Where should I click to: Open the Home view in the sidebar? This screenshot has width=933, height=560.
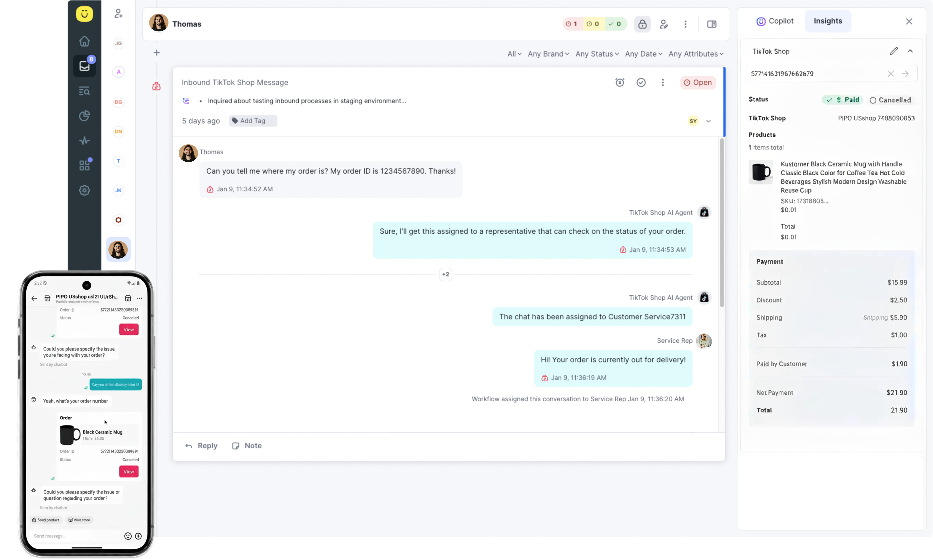(84, 41)
